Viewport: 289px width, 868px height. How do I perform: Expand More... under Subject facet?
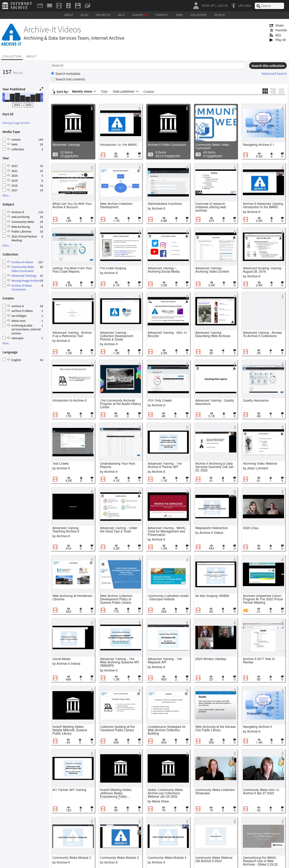[x=6, y=245]
